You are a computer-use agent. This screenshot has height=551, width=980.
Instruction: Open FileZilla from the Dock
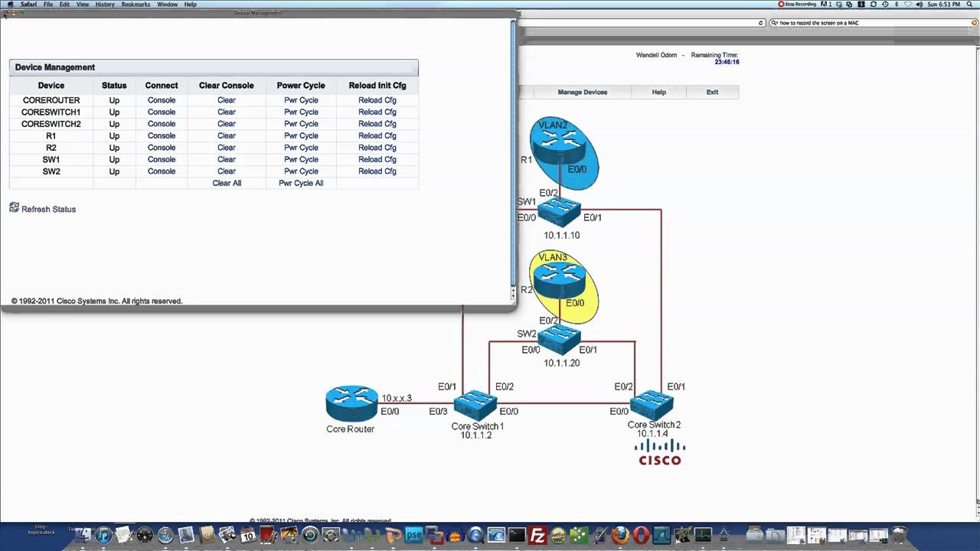click(537, 535)
